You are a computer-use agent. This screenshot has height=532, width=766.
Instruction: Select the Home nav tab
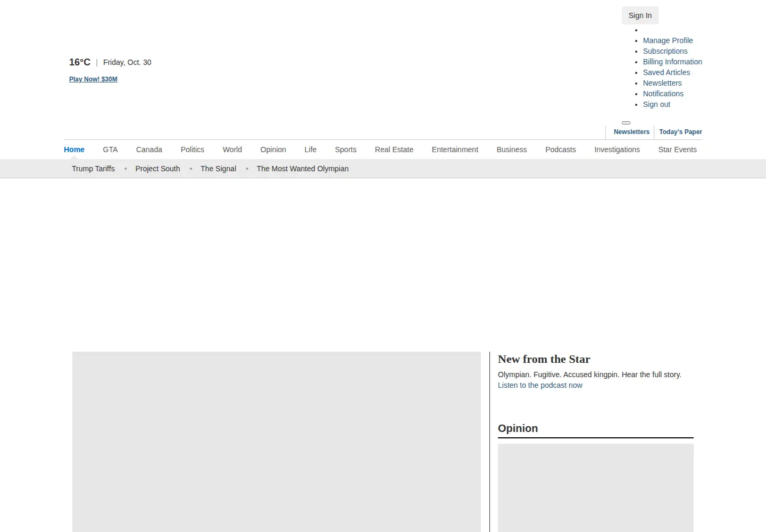pyautogui.click(x=74, y=149)
